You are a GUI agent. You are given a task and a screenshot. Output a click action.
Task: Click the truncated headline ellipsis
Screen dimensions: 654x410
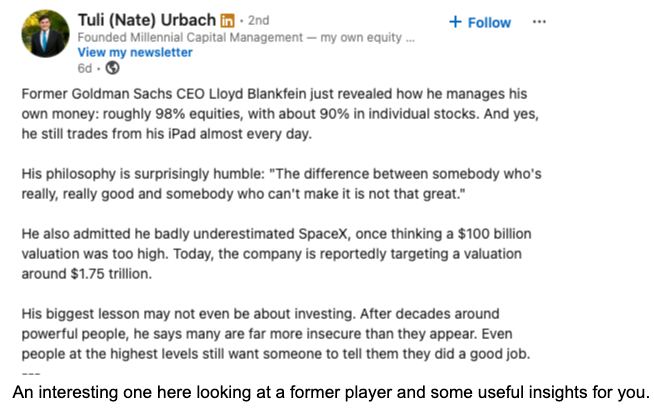(x=410, y=40)
